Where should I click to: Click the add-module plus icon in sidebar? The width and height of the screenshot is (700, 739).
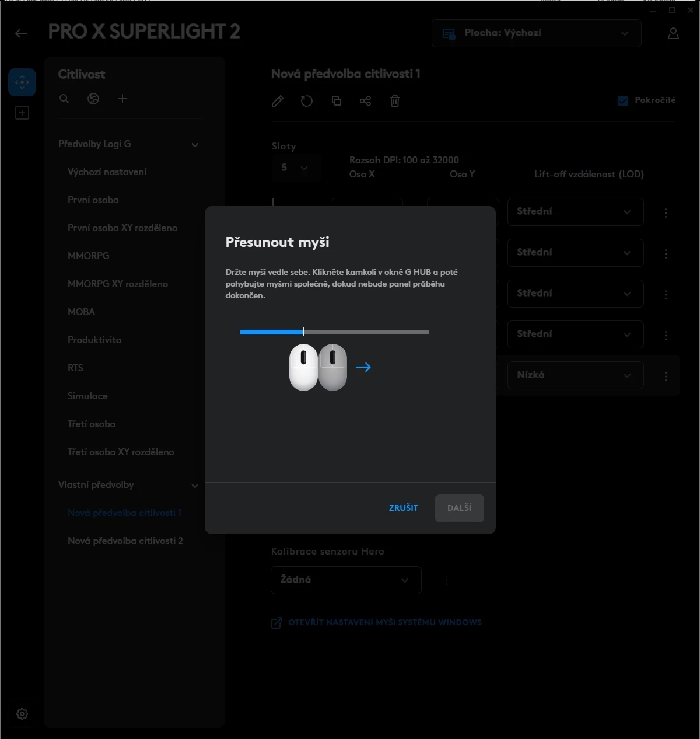pos(22,113)
